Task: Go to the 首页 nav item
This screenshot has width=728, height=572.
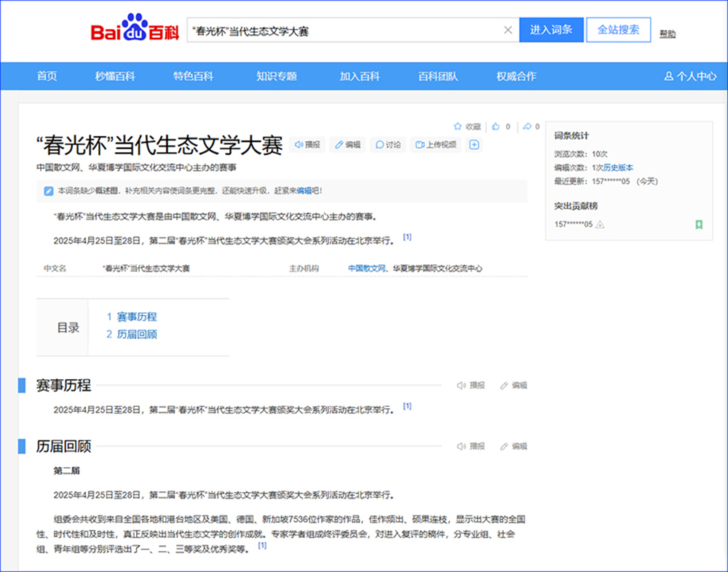Action: click(47, 76)
